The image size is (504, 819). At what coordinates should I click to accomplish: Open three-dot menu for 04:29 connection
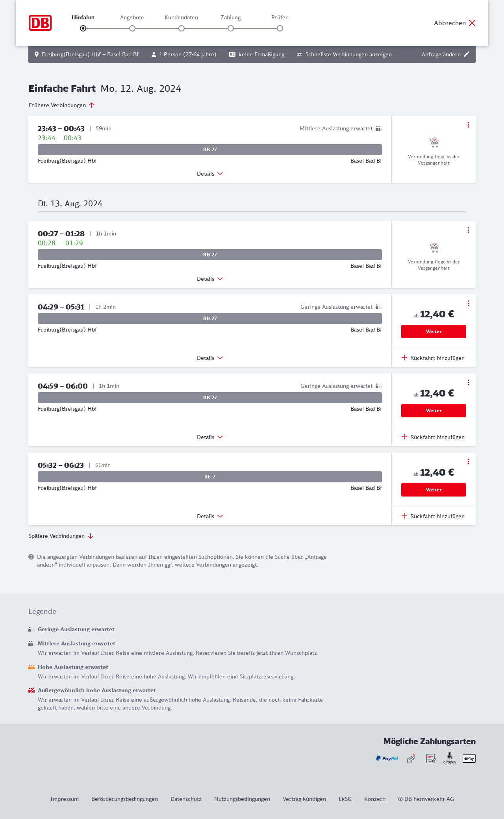point(468,303)
